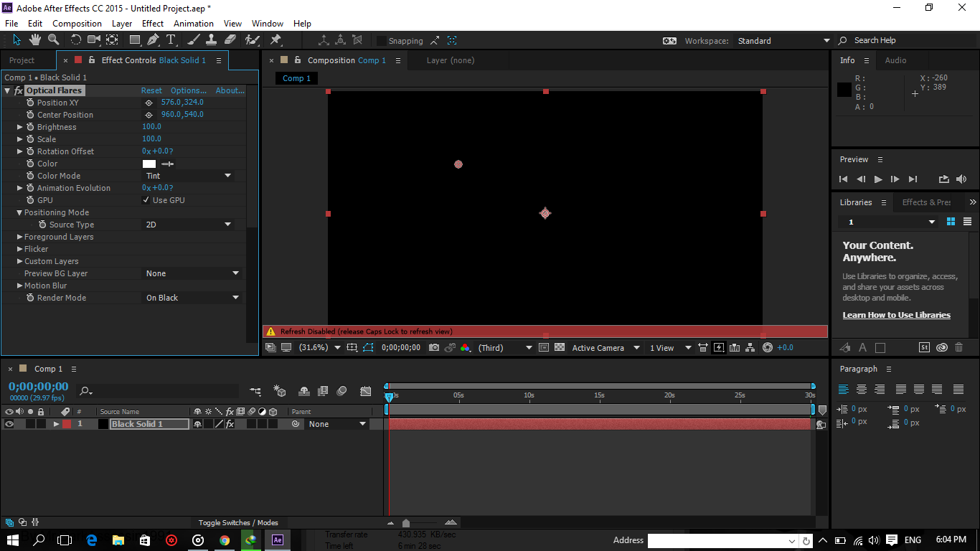The image size is (980, 551).
Task: Click the Brightness stopwatch icon
Action: 30,127
